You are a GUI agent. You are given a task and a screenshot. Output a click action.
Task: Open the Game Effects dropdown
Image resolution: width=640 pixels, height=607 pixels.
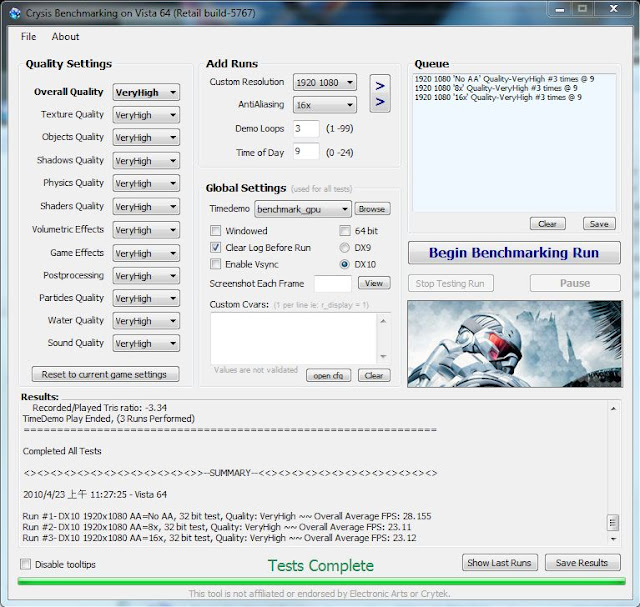pyautogui.click(x=146, y=253)
